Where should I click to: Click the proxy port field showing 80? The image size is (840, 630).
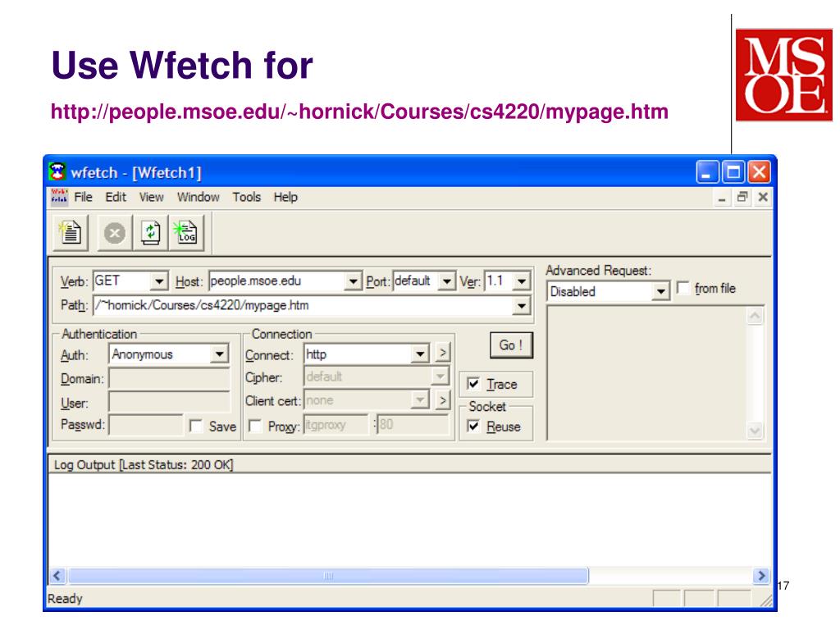click(x=413, y=425)
